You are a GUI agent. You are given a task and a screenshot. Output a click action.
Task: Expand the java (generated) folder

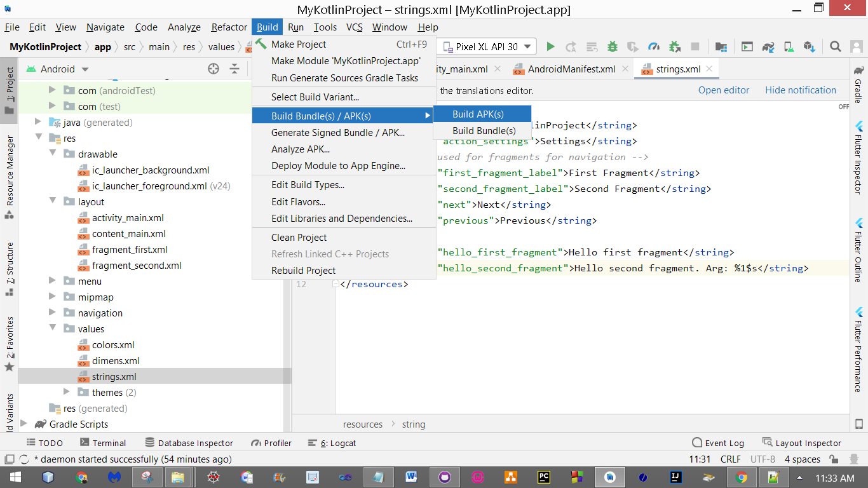[x=39, y=123]
